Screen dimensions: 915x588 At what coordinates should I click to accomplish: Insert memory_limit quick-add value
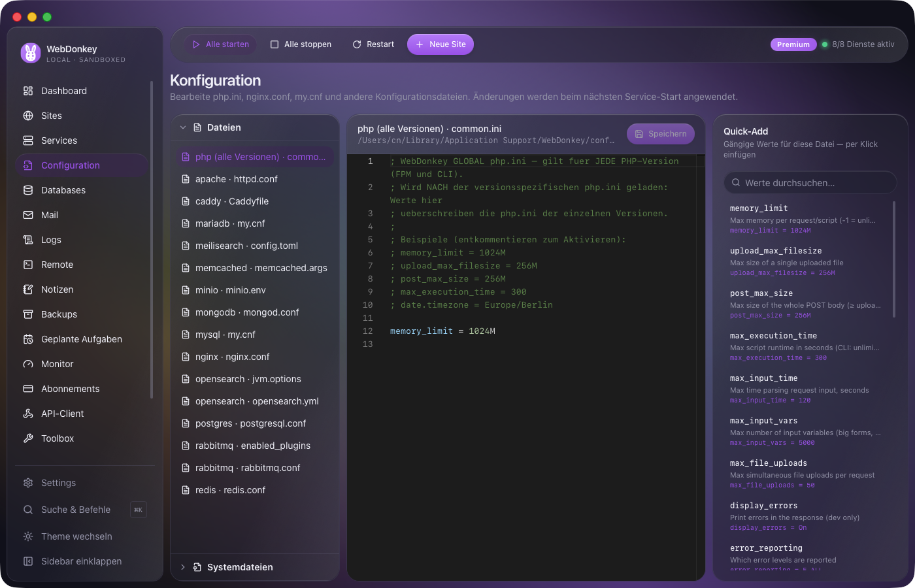click(x=807, y=219)
